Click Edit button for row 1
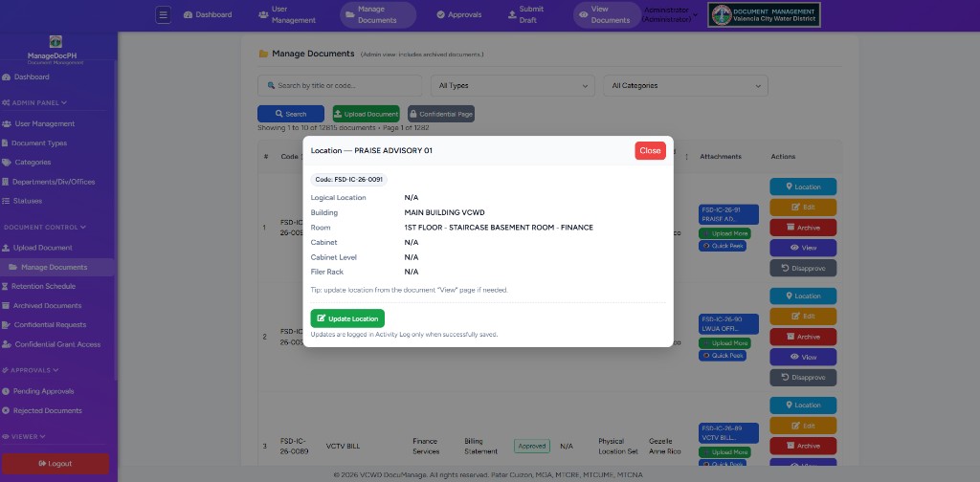 coord(803,208)
